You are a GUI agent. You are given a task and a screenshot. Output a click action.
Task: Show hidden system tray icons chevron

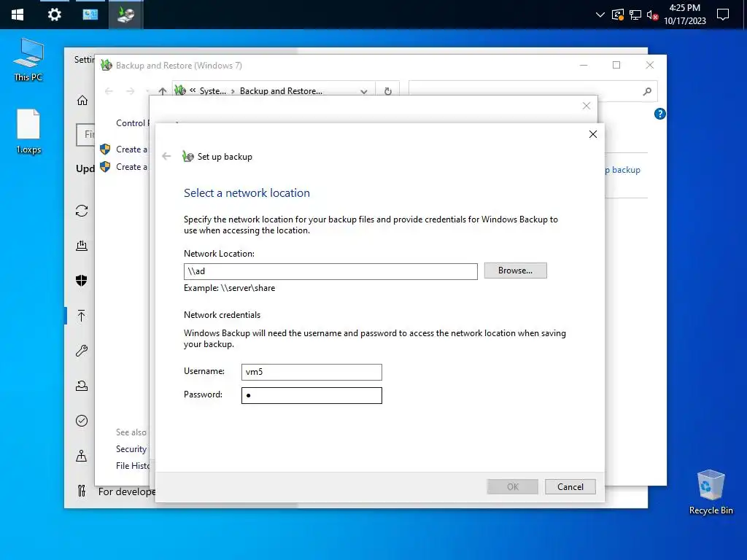pyautogui.click(x=600, y=15)
